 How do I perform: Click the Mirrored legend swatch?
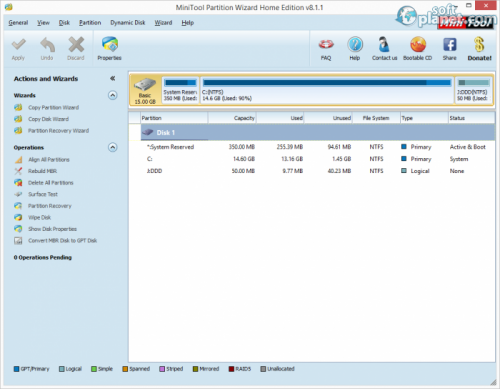195,369
